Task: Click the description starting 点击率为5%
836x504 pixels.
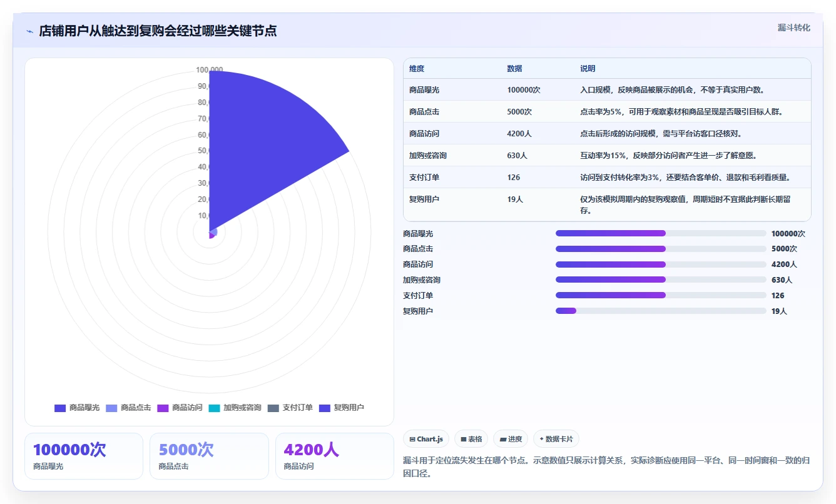Action: click(x=681, y=112)
